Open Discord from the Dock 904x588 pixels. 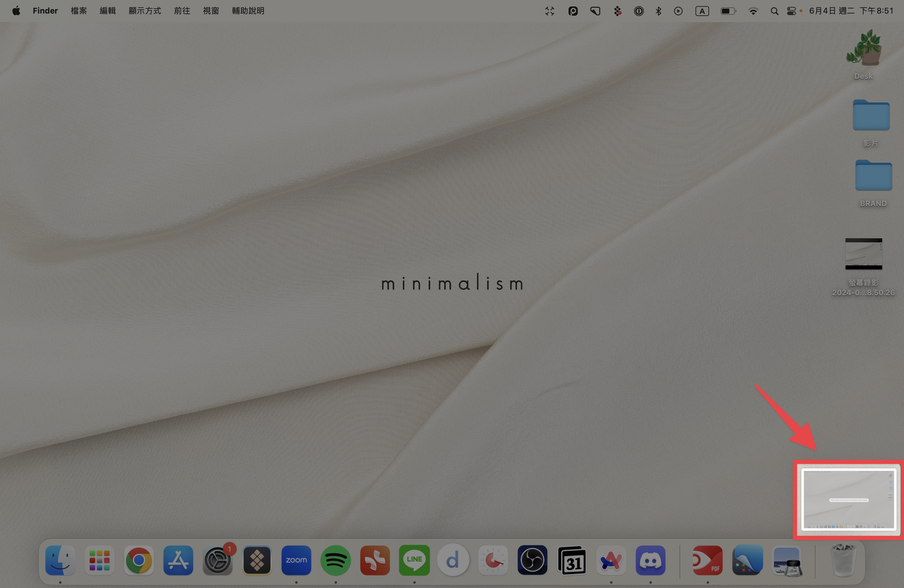[x=651, y=560]
